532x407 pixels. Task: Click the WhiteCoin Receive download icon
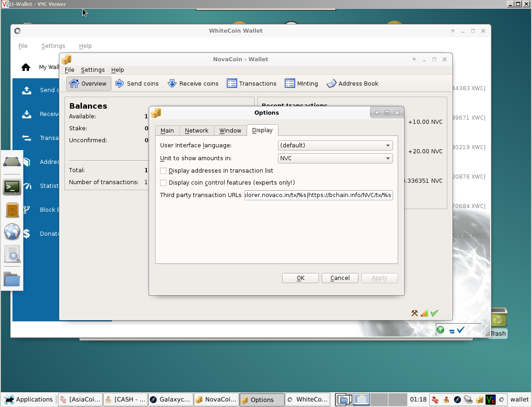[27, 114]
